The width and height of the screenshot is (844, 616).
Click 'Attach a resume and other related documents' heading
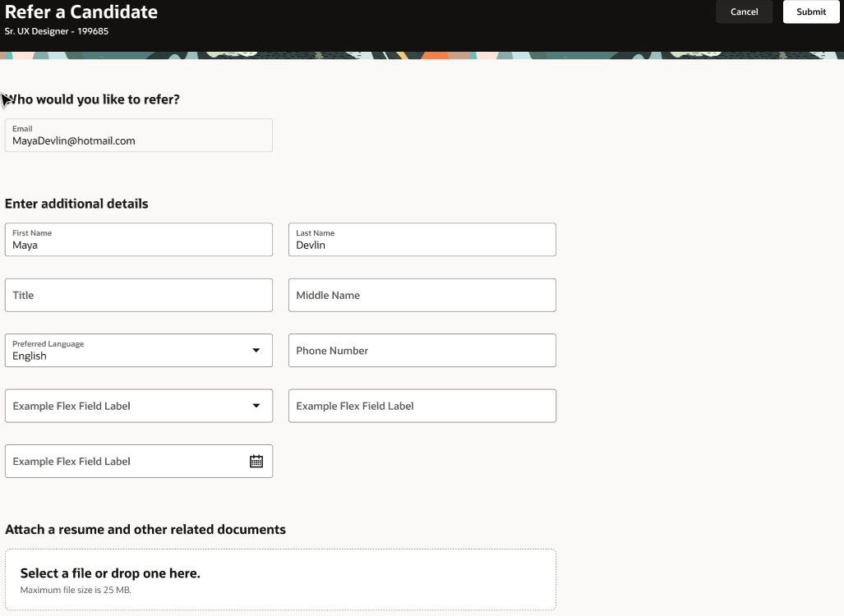point(145,530)
